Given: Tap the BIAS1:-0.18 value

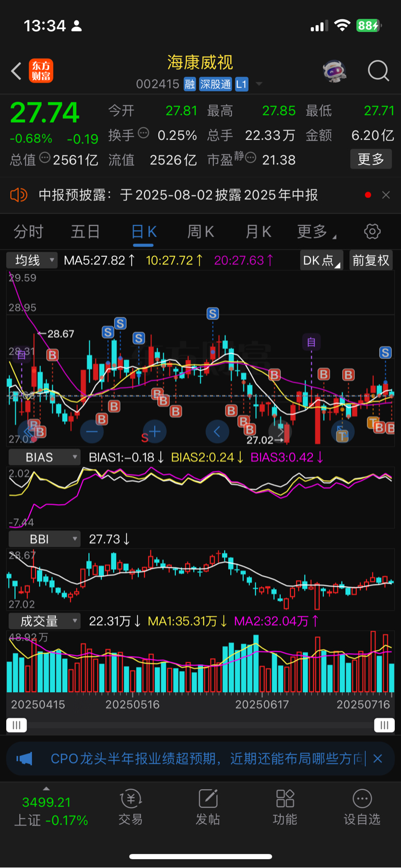Looking at the screenshot, I should [x=126, y=457].
